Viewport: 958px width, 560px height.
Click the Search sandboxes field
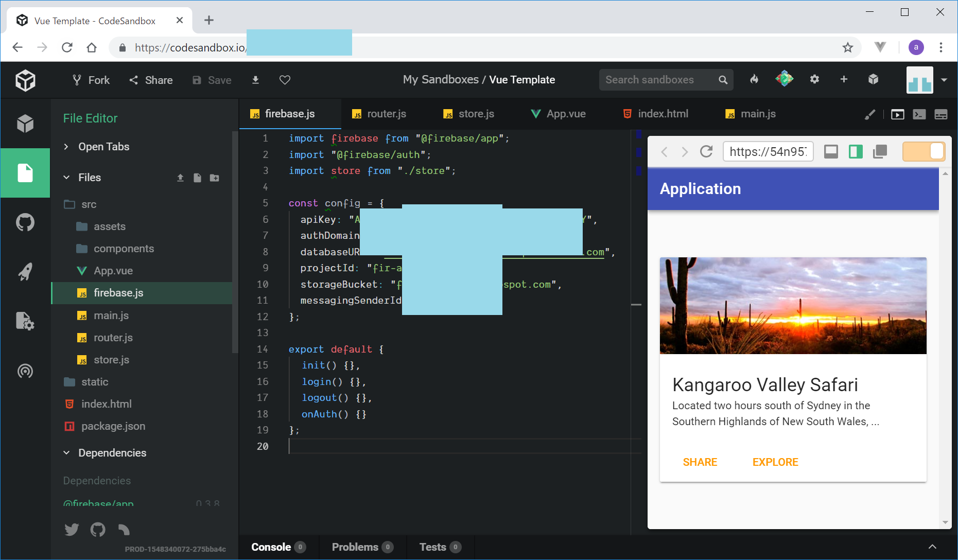point(659,80)
